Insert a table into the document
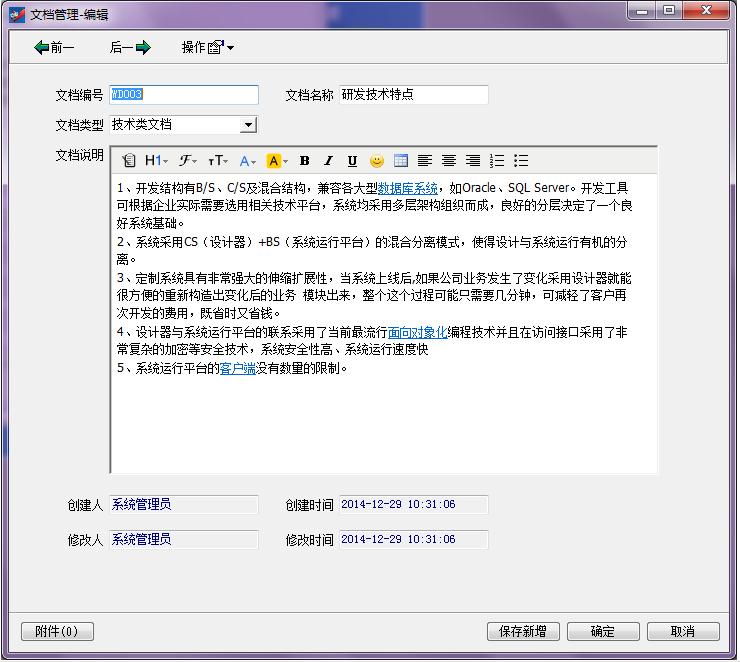 click(401, 160)
